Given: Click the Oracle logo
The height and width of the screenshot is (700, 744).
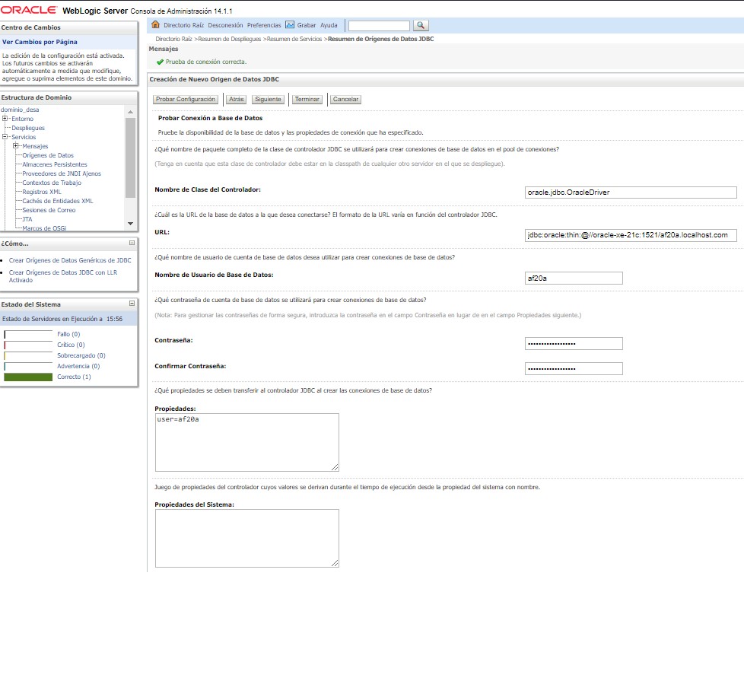Looking at the screenshot, I should pyautogui.click(x=28, y=10).
